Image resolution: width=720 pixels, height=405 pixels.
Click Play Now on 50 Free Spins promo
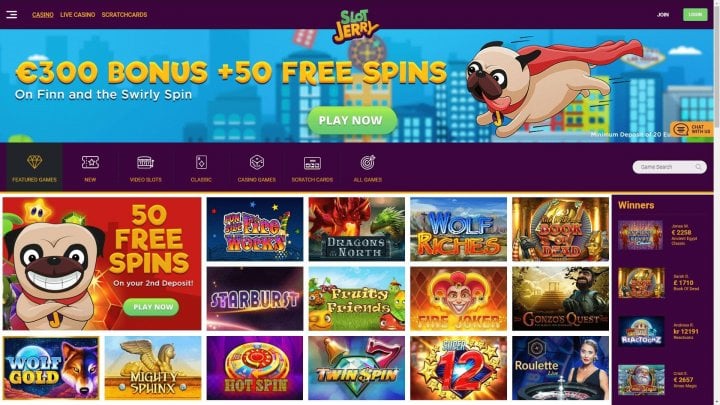(153, 307)
